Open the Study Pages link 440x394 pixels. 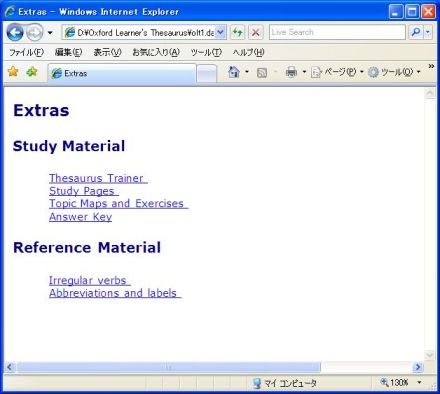point(84,191)
